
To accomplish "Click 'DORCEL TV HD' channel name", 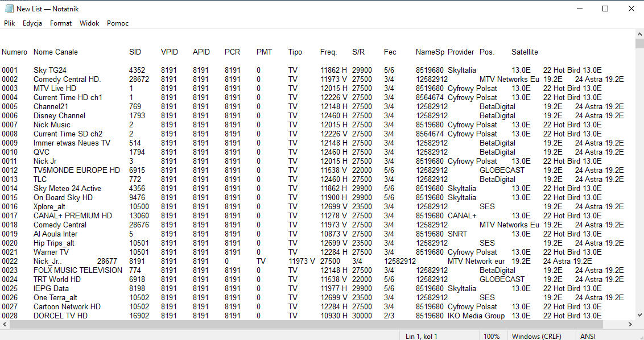I will point(60,316).
